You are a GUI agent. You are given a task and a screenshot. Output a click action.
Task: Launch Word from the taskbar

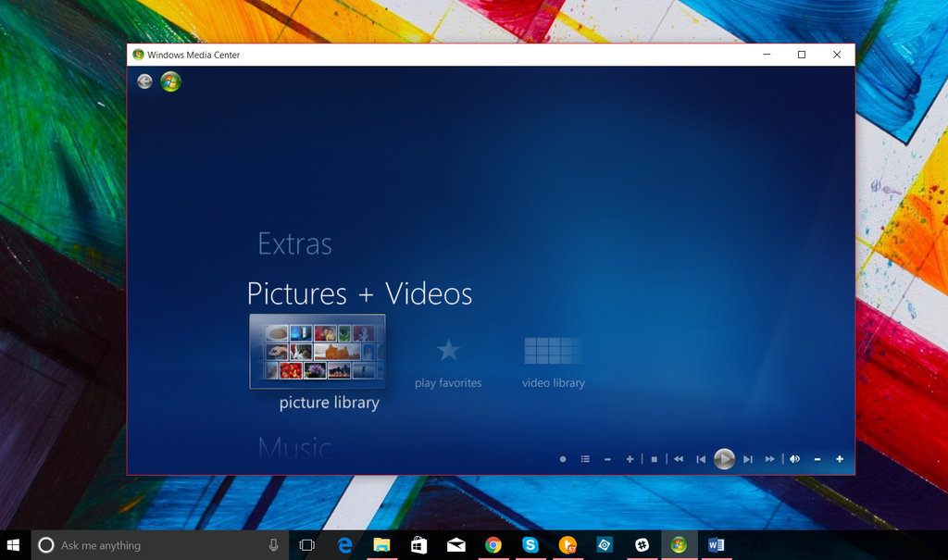pos(716,545)
